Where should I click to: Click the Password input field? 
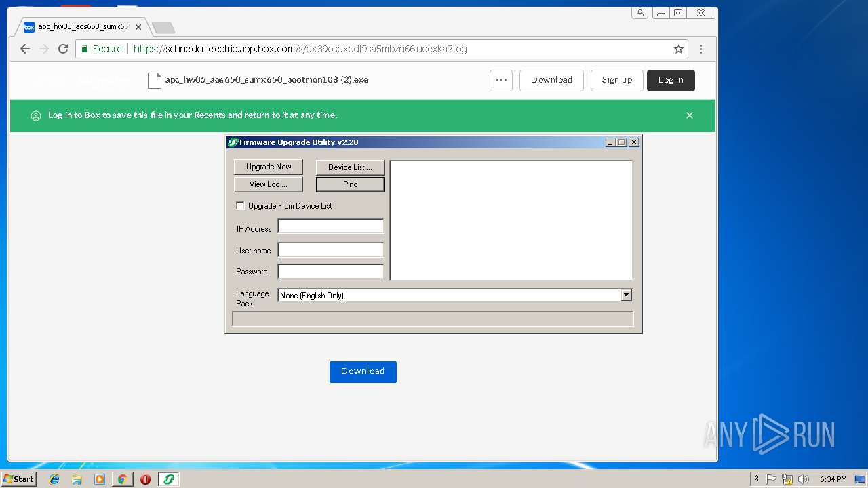tap(331, 271)
